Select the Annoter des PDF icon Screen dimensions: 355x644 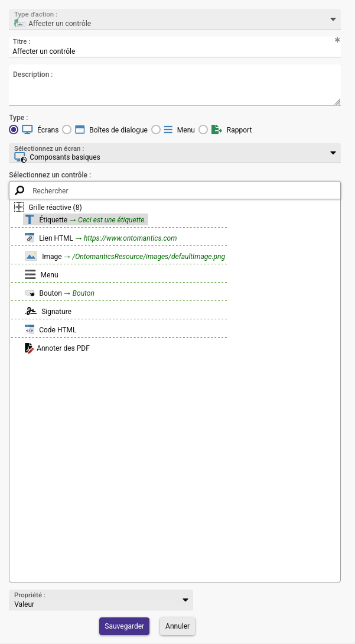(29, 348)
